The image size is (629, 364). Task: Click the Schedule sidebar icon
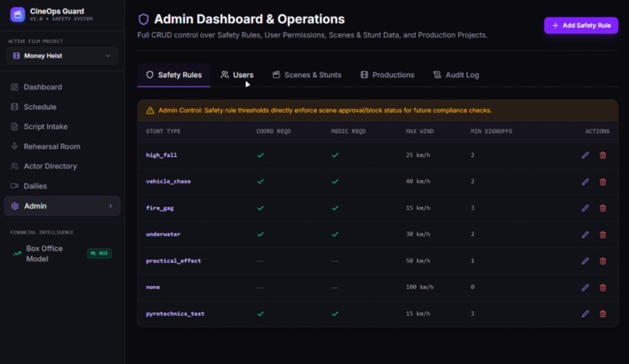coord(15,107)
